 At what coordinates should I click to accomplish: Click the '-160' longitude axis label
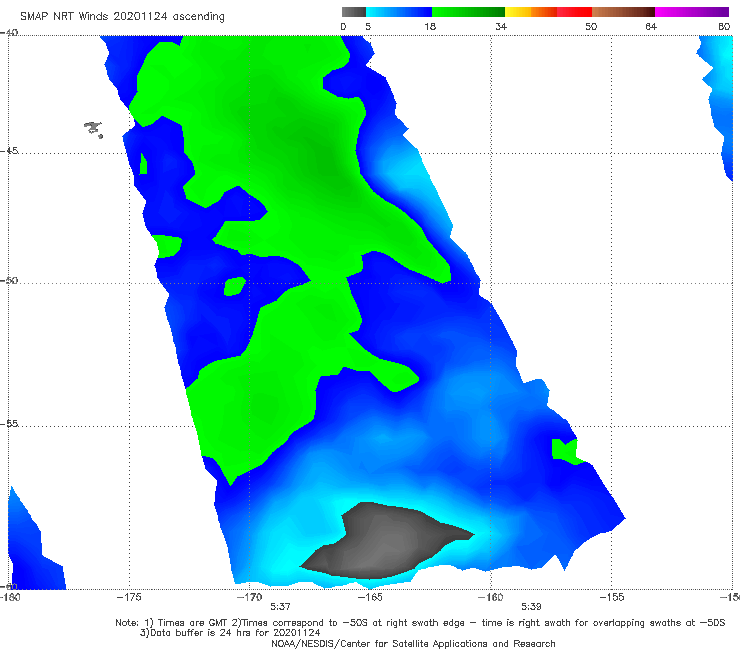tap(490, 597)
